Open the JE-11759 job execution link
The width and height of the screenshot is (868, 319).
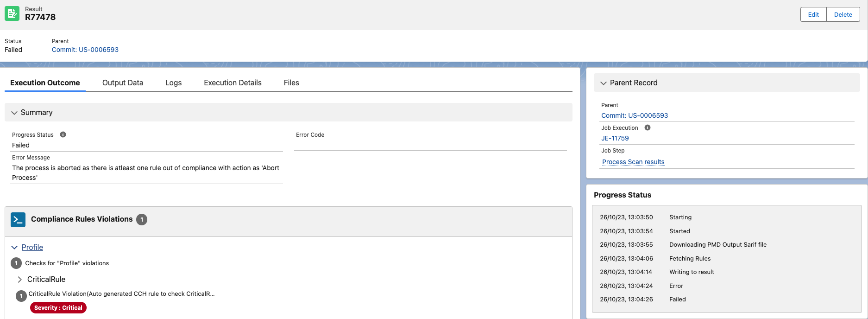pyautogui.click(x=615, y=138)
